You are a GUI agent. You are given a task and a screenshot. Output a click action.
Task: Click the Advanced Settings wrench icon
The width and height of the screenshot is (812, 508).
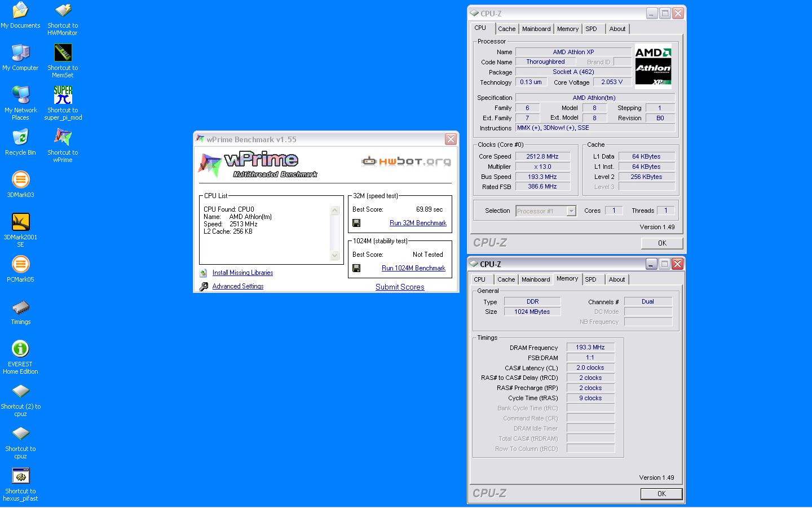[x=204, y=286]
